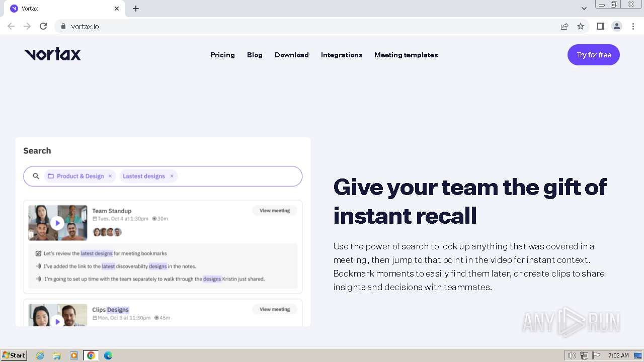The width and height of the screenshot is (644, 362).
Task: Click the Clips Designs title
Action: 111,310
